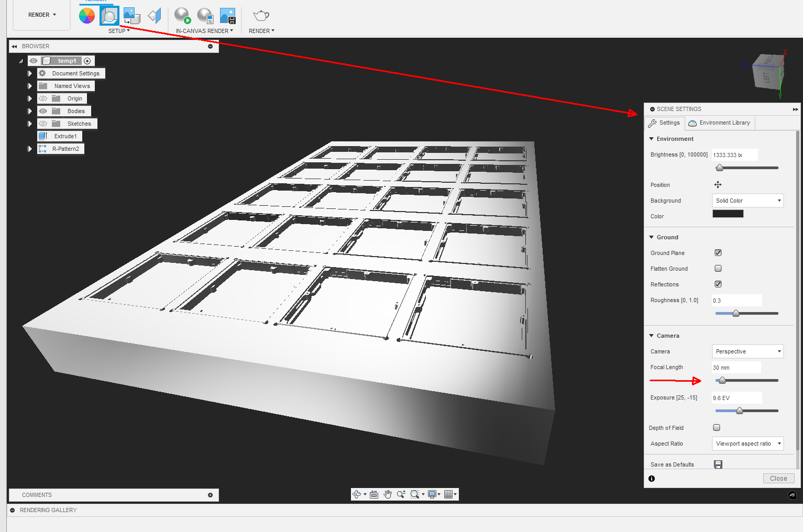Capture the current render image
This screenshot has height=532, width=803.
click(x=228, y=15)
